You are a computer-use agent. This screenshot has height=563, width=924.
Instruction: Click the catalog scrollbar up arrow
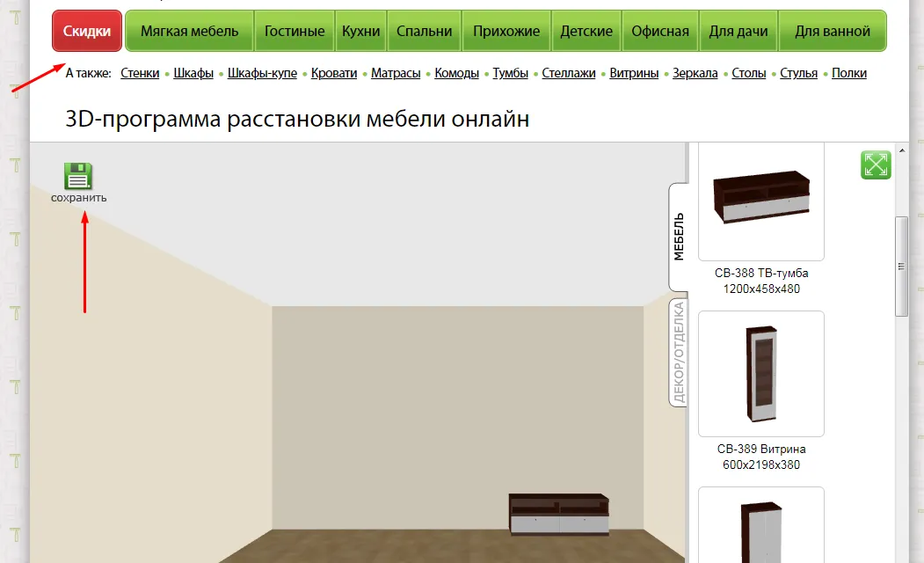click(902, 151)
